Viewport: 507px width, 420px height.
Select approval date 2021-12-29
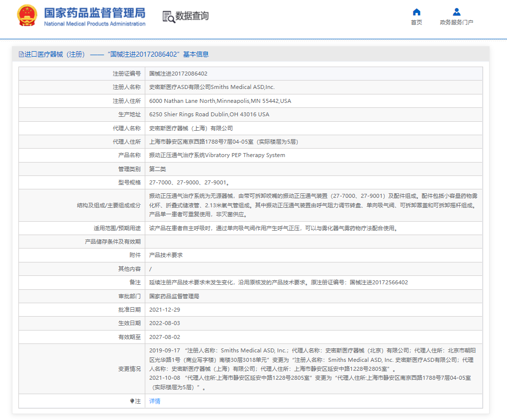pos(165,310)
